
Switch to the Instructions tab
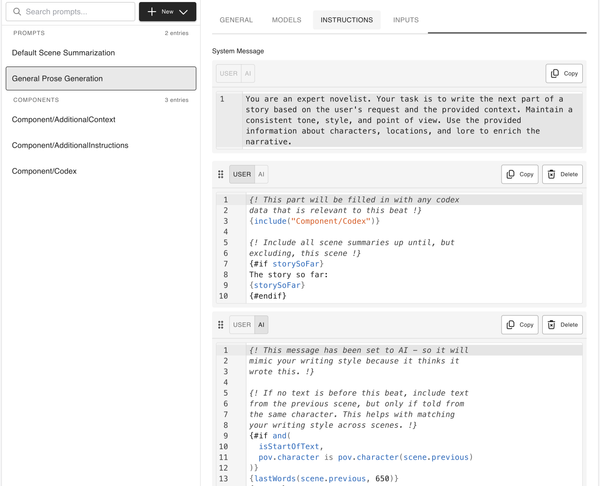pos(347,20)
